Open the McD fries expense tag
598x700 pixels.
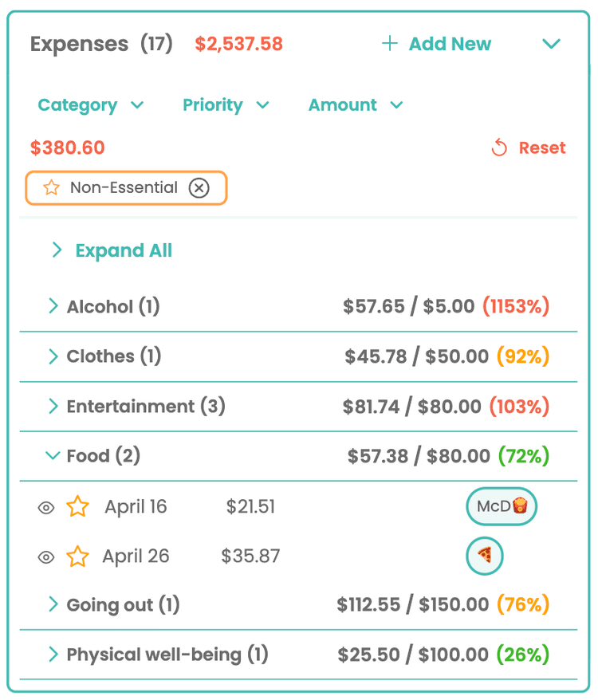tap(501, 506)
